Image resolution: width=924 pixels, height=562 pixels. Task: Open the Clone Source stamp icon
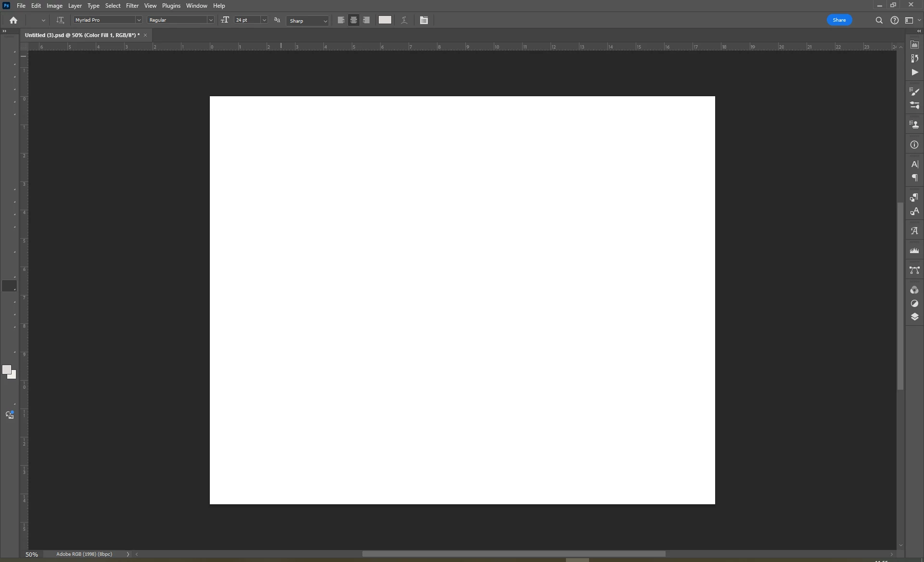914,125
